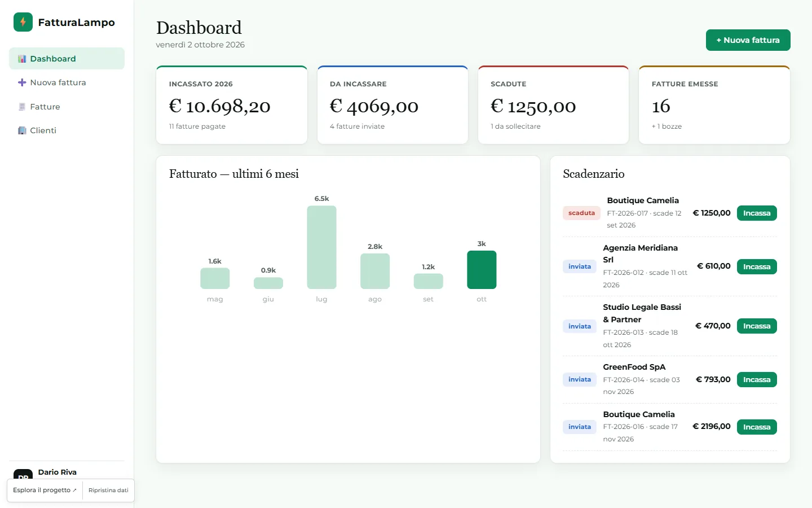Click the FatturaLampo lightning logo icon
This screenshot has width=812, height=508.
point(23,22)
